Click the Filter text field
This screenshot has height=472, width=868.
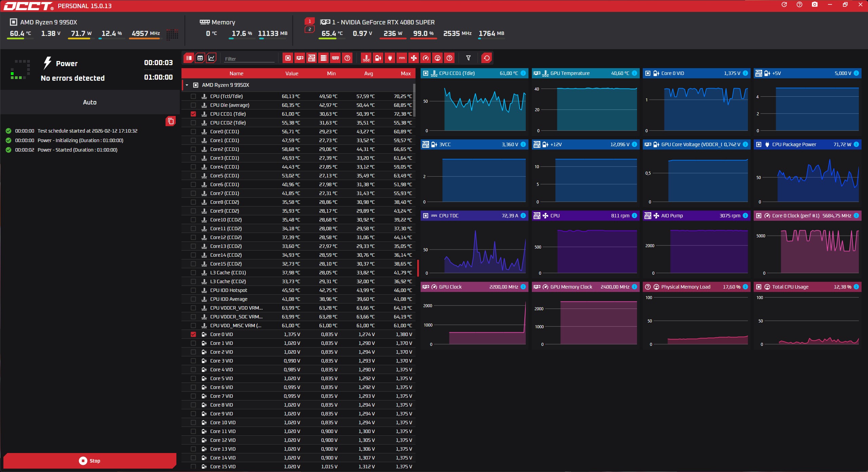tap(249, 59)
